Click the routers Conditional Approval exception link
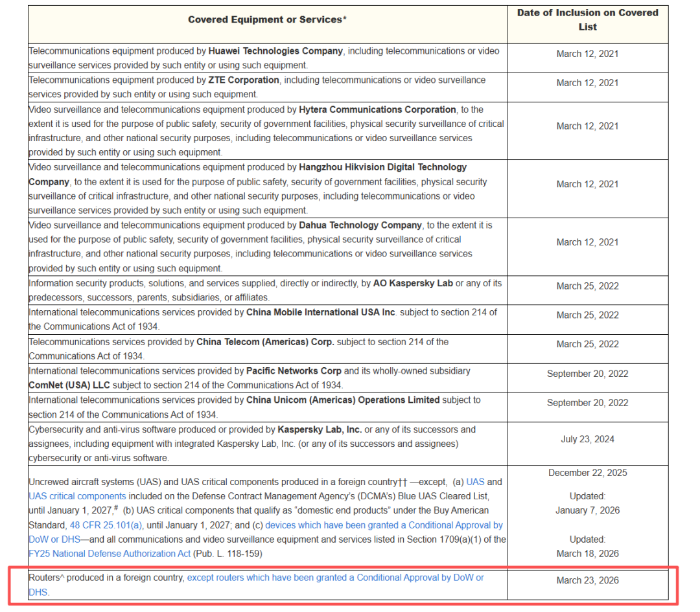This screenshot has height=612, width=700. point(335,577)
